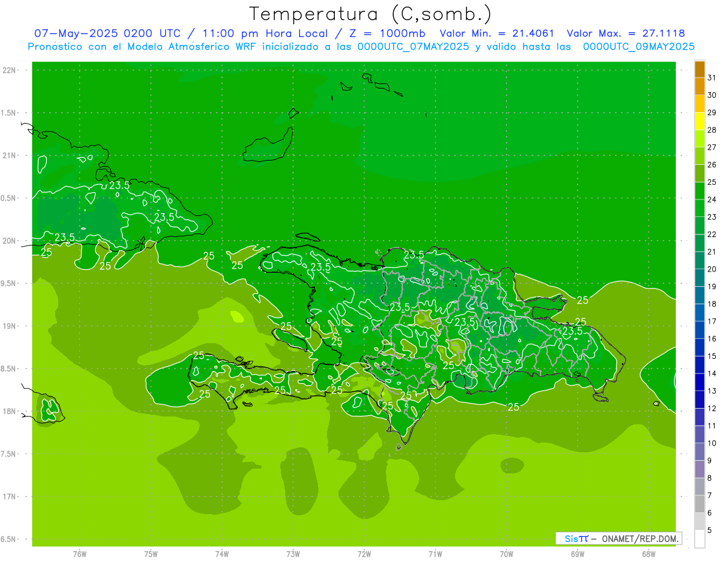The image size is (728, 562).
Task: Pick the dark orange colorbar swatch above 31
Action: point(699,69)
